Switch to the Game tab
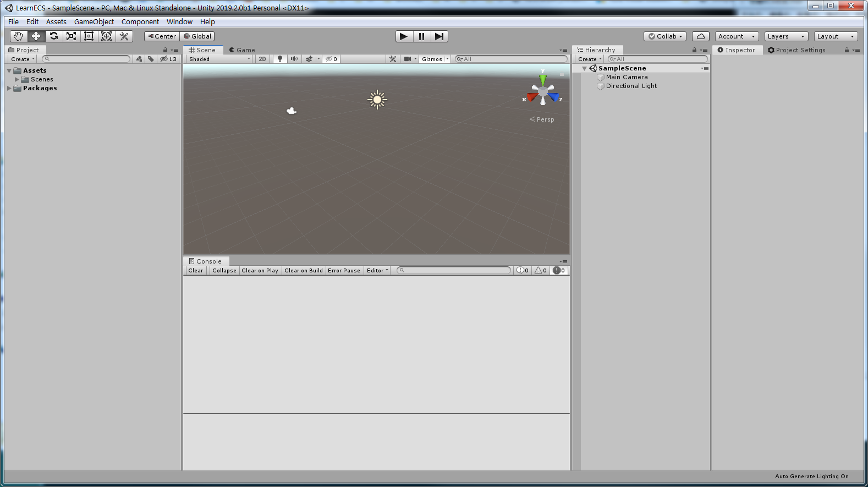This screenshot has width=868, height=487. click(x=242, y=50)
